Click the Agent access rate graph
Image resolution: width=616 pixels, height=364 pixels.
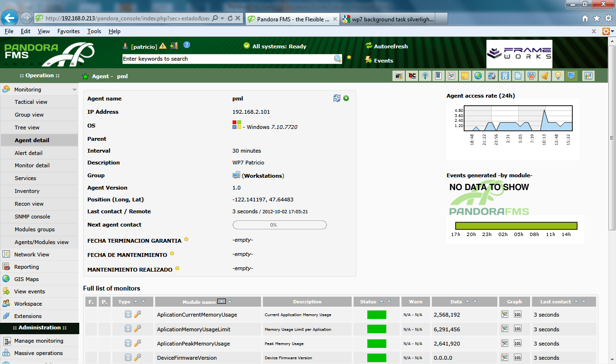pos(513,129)
